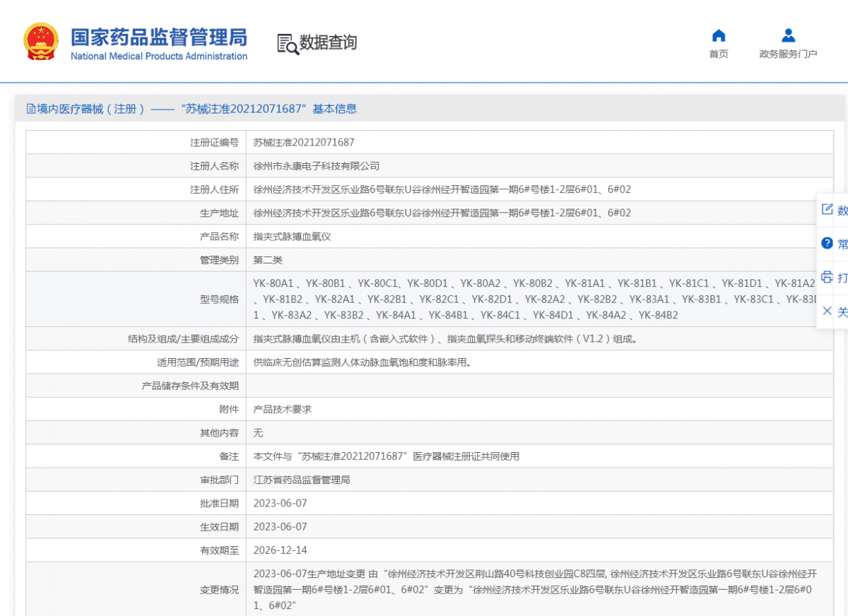Click registrant name 徐州市永康电子科技有限公司
Screen dimensions: 848x616
(x=317, y=166)
